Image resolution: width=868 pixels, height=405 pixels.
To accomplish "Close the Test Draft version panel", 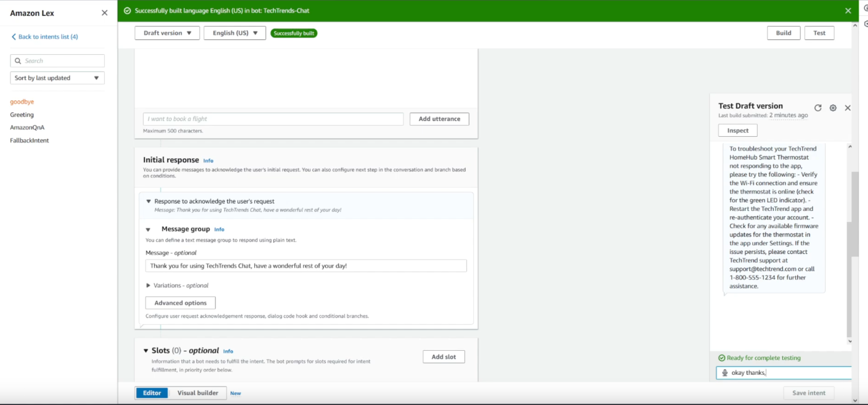I will pos(848,108).
